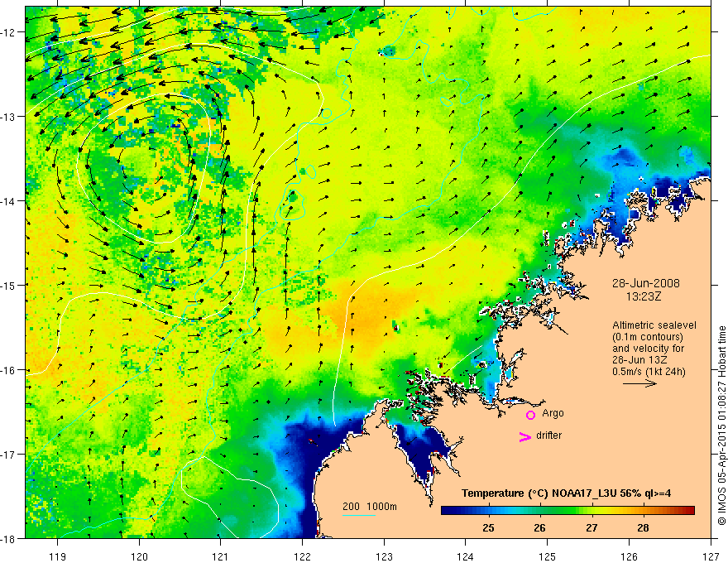728x563 pixels.
Task: Click the longitude axis label '124'
Action: point(466,556)
